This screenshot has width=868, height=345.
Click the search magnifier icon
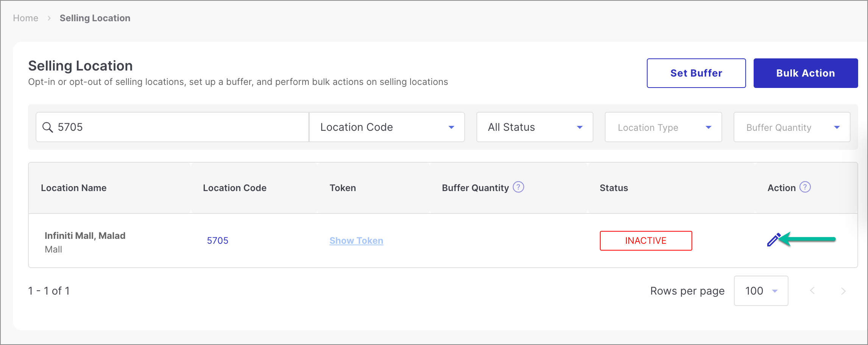tap(47, 127)
